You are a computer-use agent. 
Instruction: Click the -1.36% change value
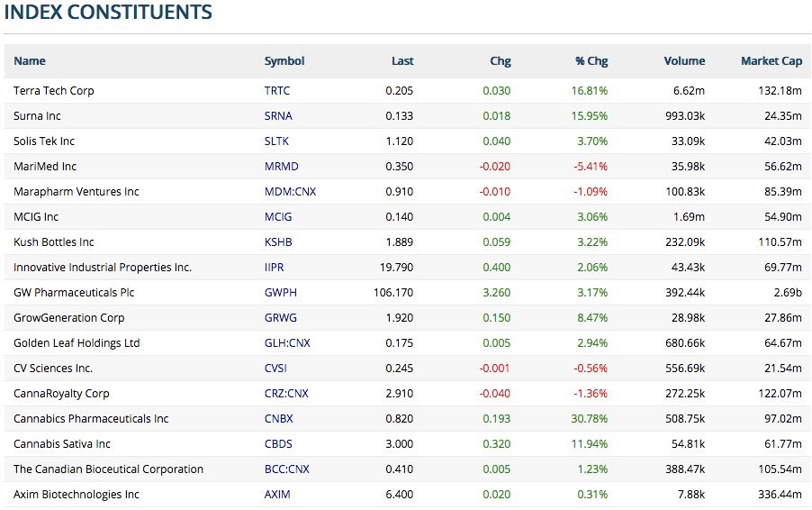(x=591, y=394)
